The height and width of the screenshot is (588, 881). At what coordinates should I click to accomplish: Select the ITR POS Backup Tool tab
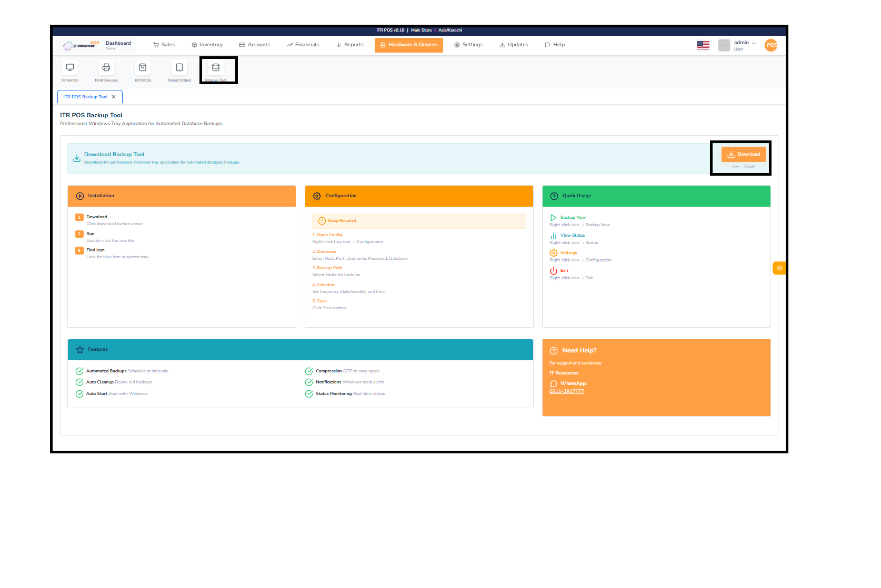coord(84,96)
